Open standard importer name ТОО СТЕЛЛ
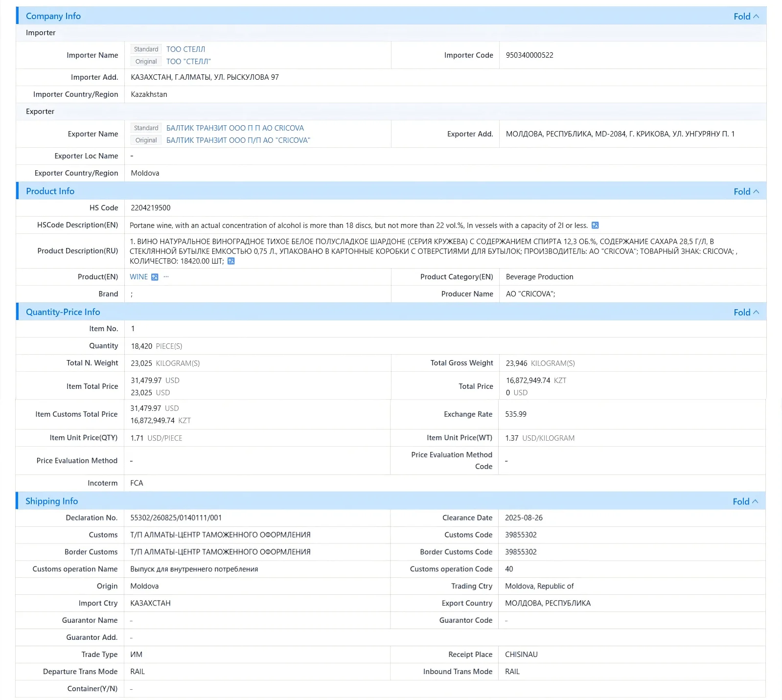Screen dimensions: 782x700 pyautogui.click(x=185, y=49)
